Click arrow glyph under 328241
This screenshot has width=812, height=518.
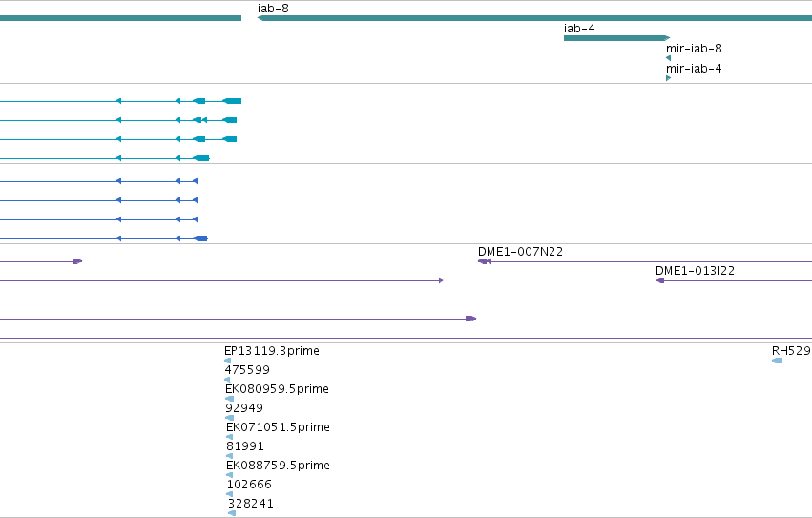[x=232, y=513]
